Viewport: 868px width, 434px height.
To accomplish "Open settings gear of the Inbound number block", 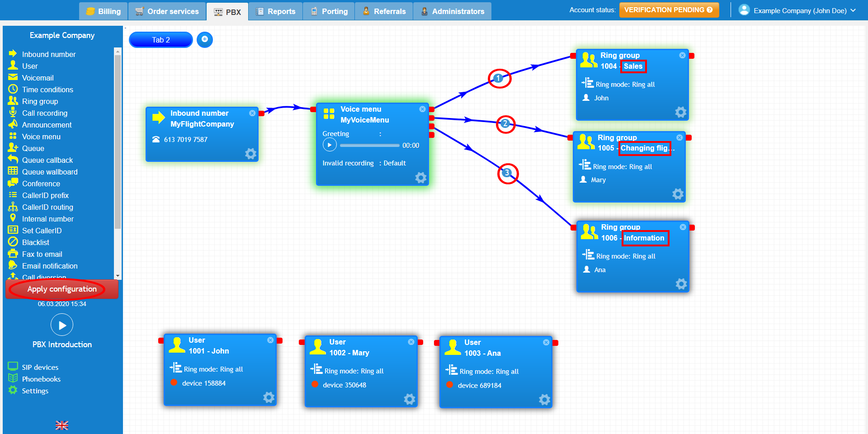I will pos(251,154).
